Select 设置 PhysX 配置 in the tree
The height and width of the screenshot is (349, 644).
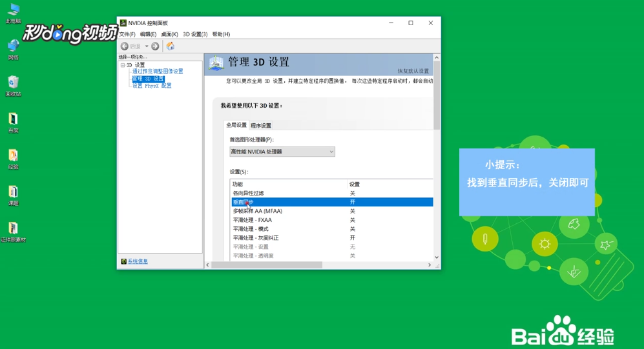[x=152, y=86]
